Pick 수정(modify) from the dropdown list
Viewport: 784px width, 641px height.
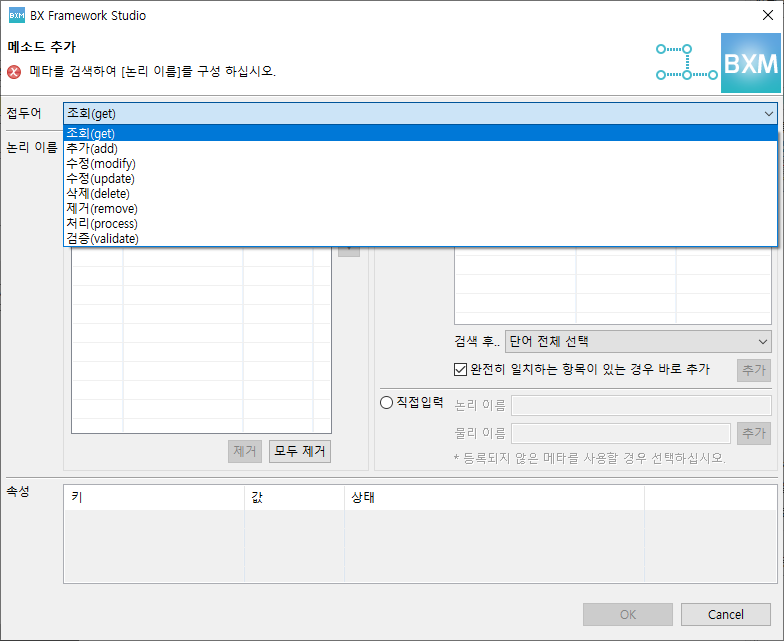420,164
